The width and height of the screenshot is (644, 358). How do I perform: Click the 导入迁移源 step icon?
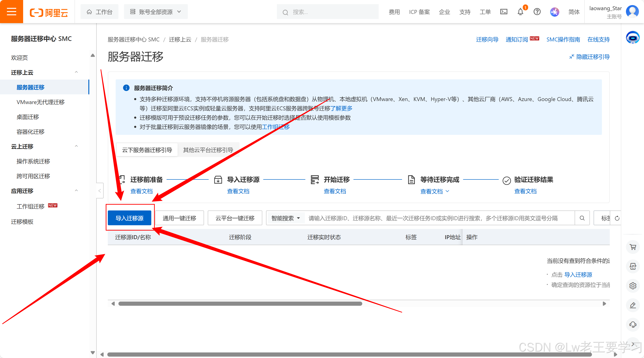point(218,180)
